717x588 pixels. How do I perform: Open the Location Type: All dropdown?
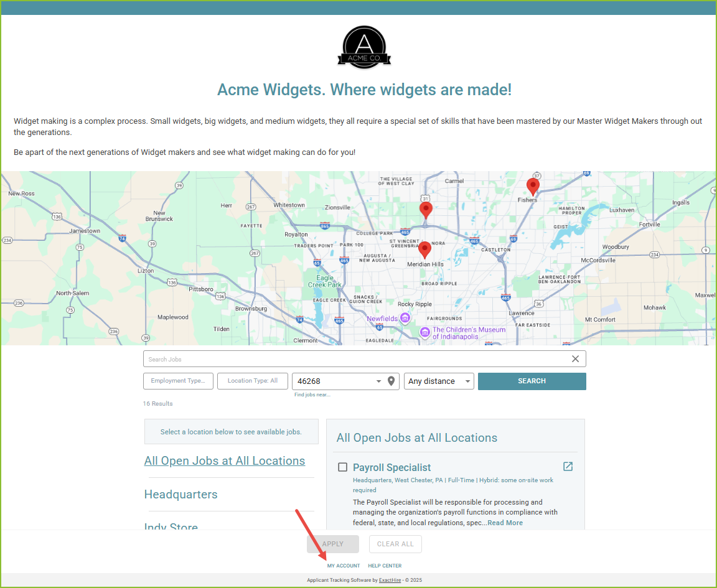tap(252, 381)
